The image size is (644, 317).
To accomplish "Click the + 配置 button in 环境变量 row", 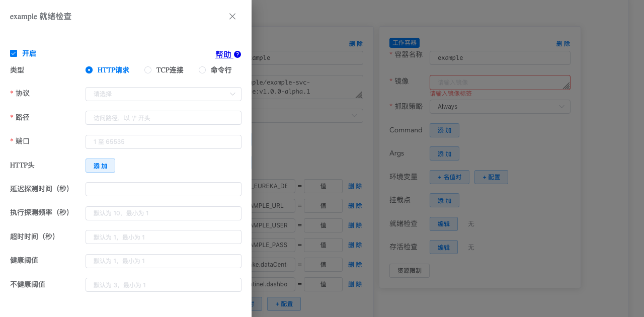I will (491, 177).
